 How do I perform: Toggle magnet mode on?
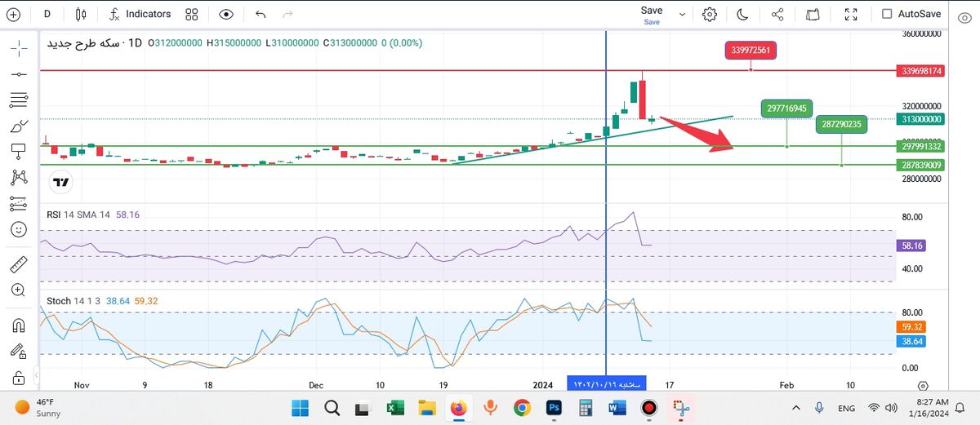tap(18, 325)
